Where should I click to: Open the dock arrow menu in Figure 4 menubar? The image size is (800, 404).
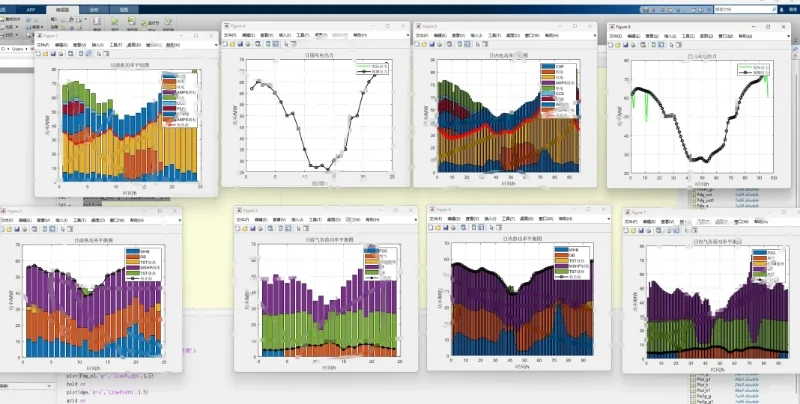(408, 35)
